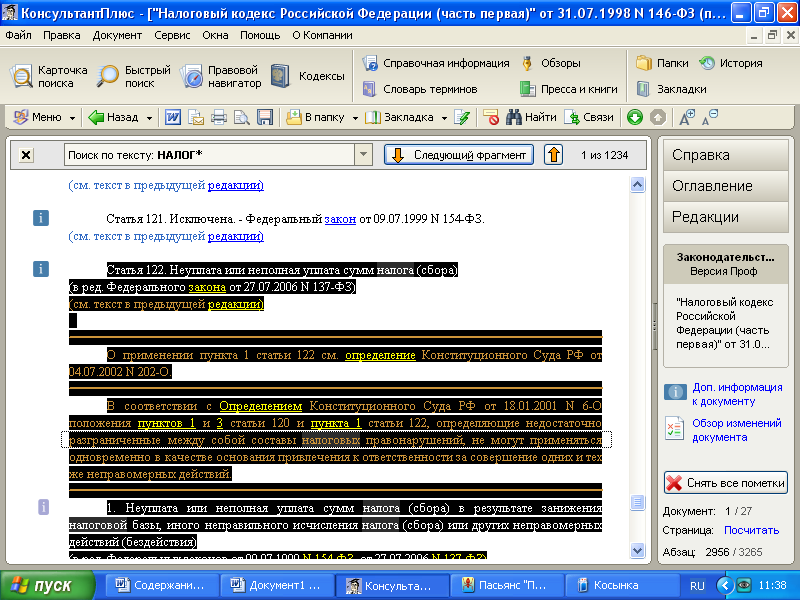Screen dimensions: 800x600
Task: Open Словарь терминов
Action: [x=420, y=89]
